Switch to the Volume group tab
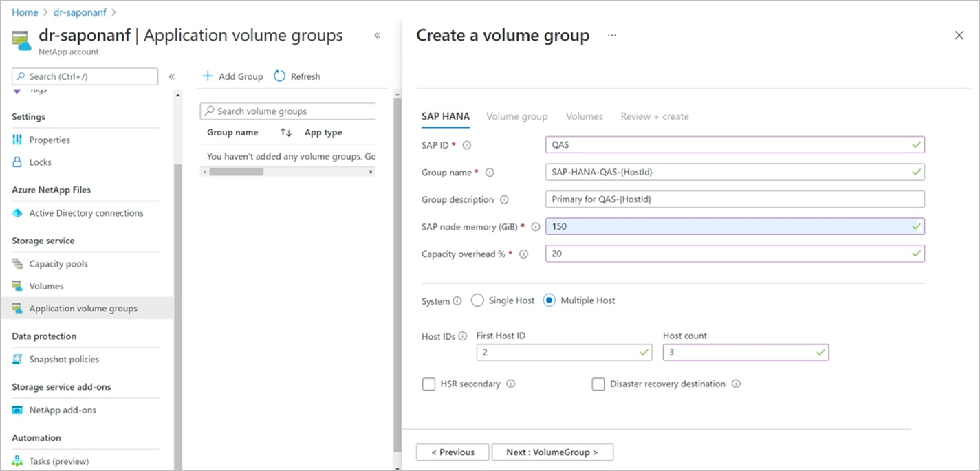This screenshot has height=471, width=980. pos(516,117)
